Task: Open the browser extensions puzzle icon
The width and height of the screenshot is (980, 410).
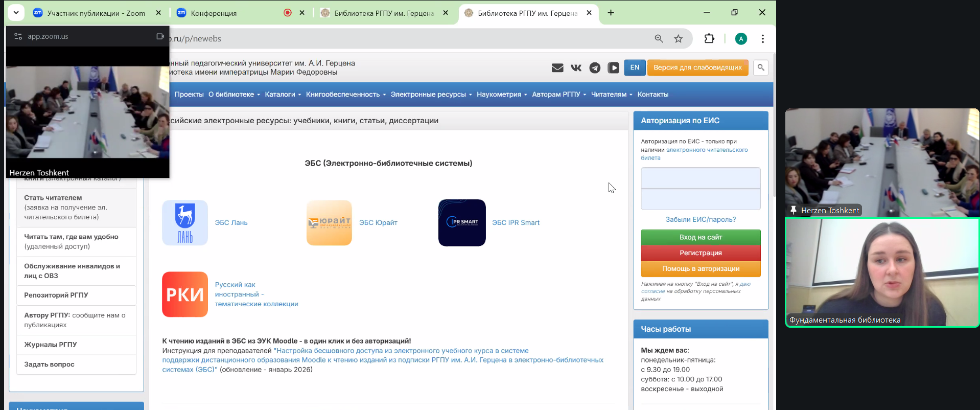Action: pos(709,39)
